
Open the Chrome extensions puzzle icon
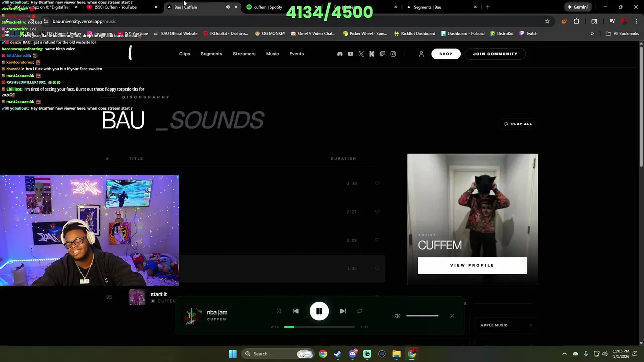click(577, 21)
